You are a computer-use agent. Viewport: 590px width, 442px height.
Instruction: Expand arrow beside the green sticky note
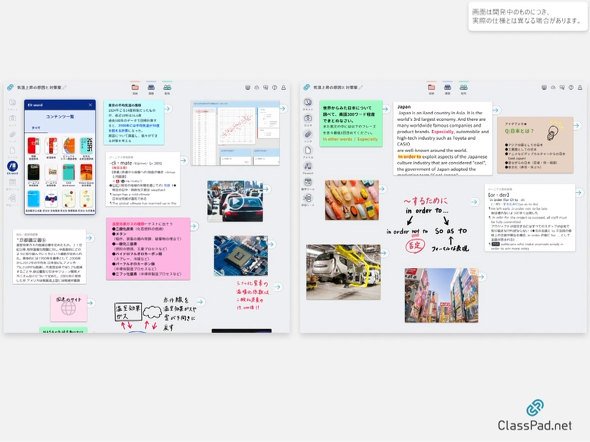click(385, 109)
